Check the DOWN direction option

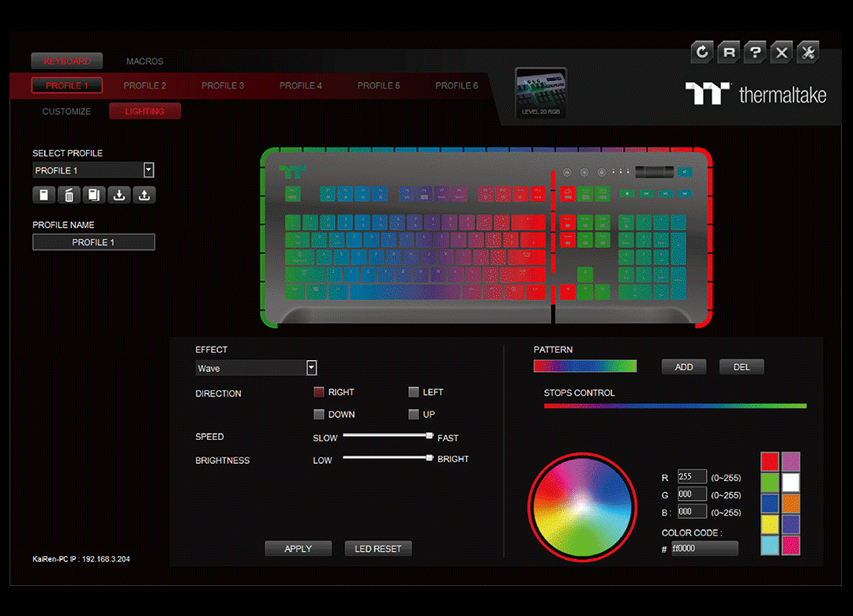[x=319, y=415]
